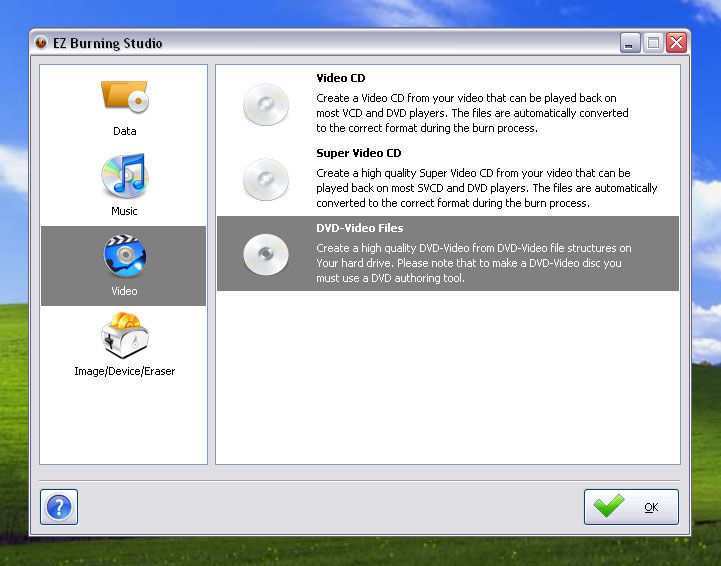Click the EZ Burning Studio title bar icon
721x566 pixels.
(41, 43)
